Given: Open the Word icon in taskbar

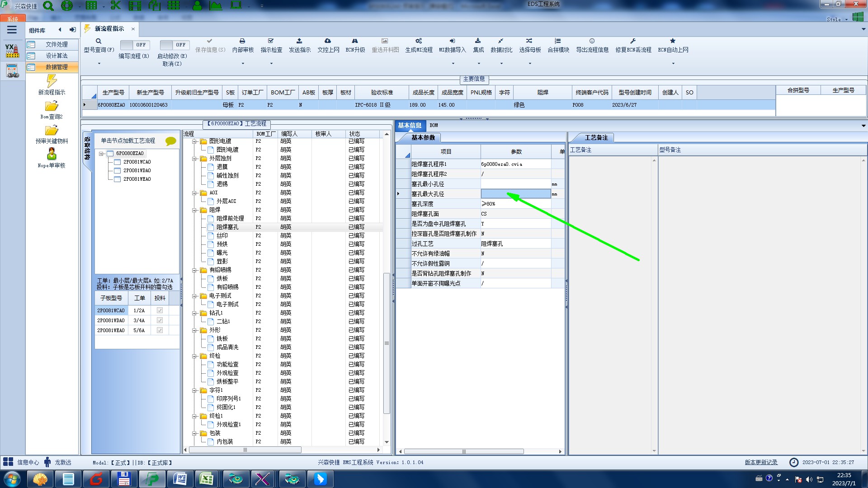Looking at the screenshot, I should 180,479.
